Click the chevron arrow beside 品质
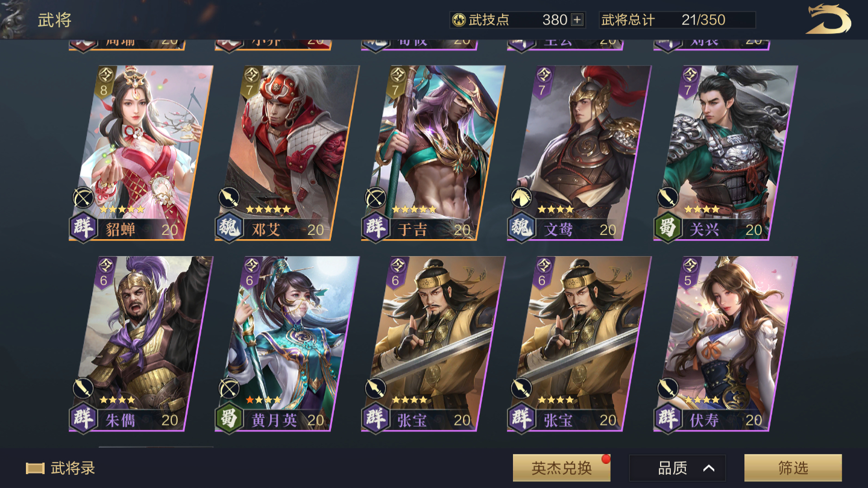 709,468
